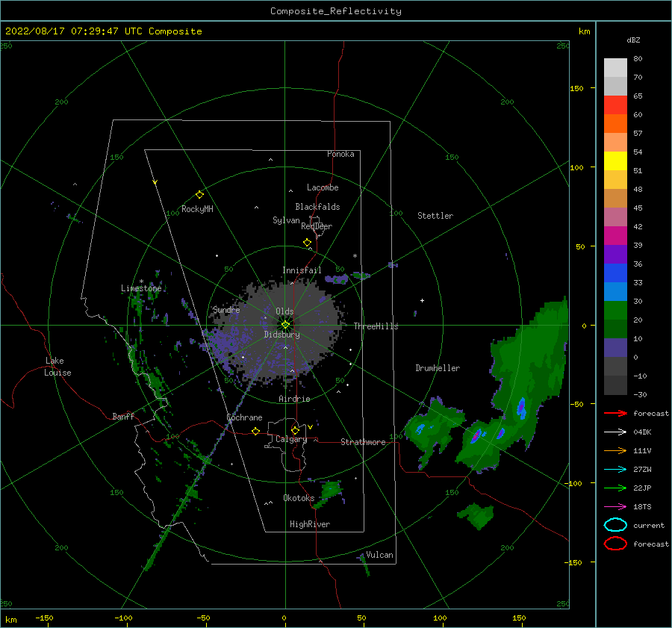This screenshot has width=672, height=628.
Task: Click the Sylvan label
Action: 286,220
